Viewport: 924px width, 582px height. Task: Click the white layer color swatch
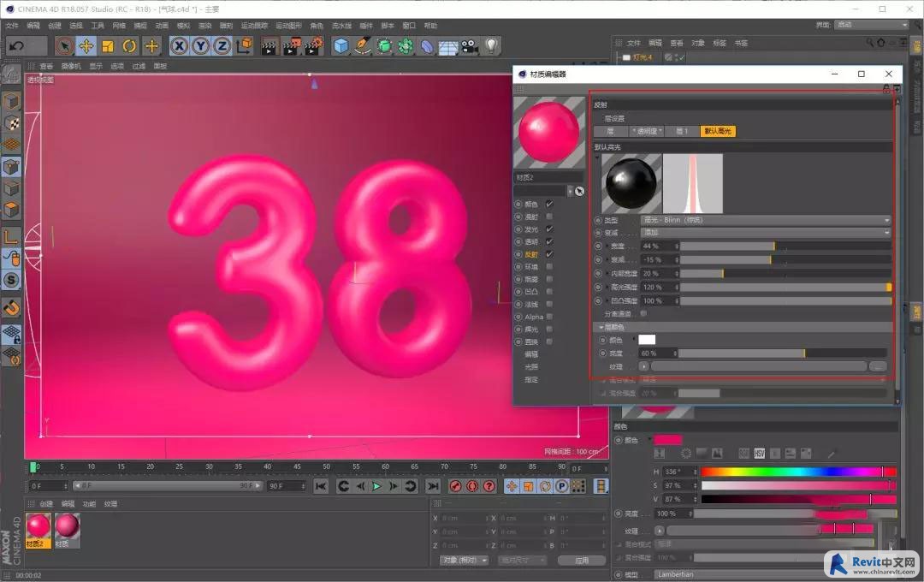647,340
